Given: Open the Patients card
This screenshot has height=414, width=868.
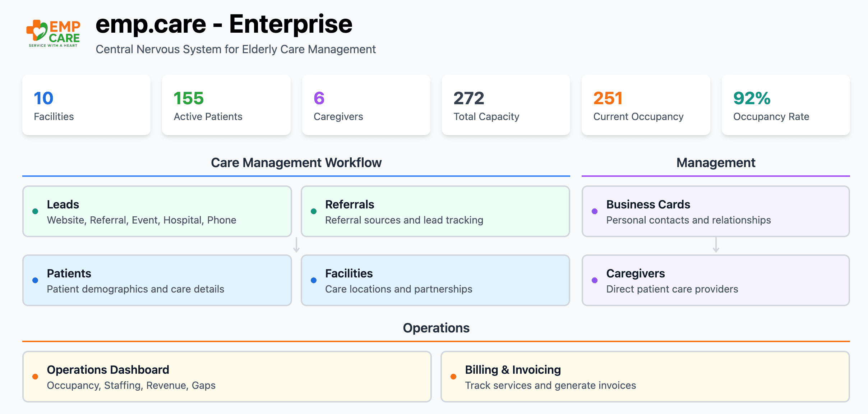Looking at the screenshot, I should (x=157, y=280).
